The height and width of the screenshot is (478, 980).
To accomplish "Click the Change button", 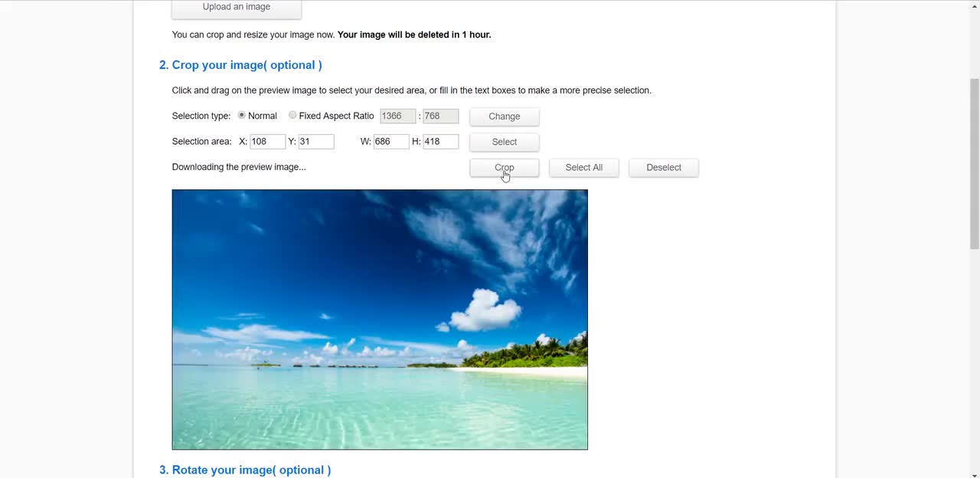I will pos(505,116).
